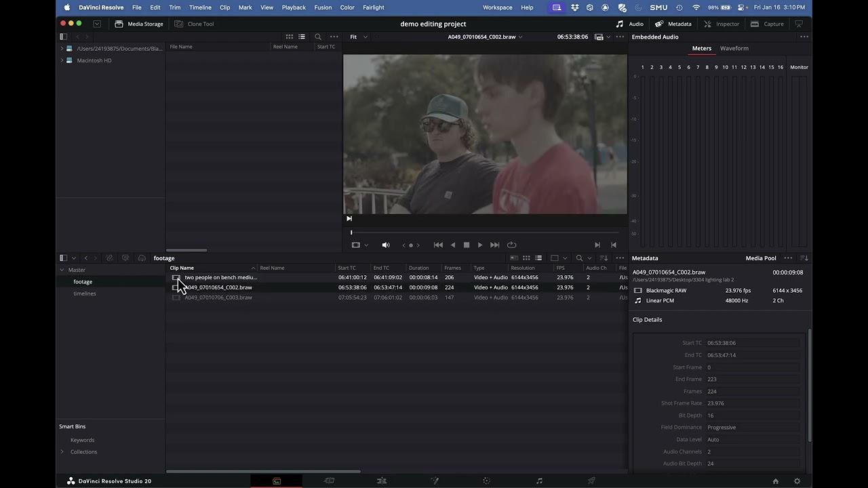Image resolution: width=868 pixels, height=488 pixels.
Task: Click the media pool search icon
Action: [x=579, y=258]
